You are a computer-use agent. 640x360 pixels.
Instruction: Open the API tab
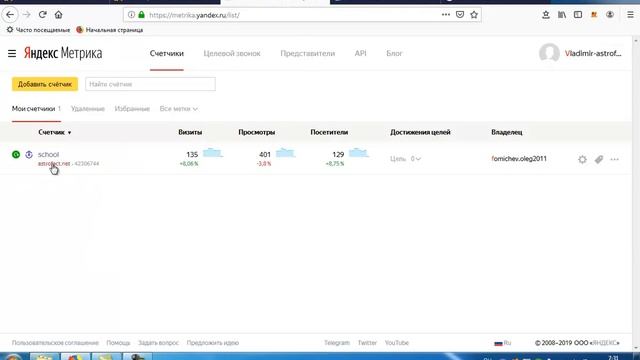click(x=360, y=53)
